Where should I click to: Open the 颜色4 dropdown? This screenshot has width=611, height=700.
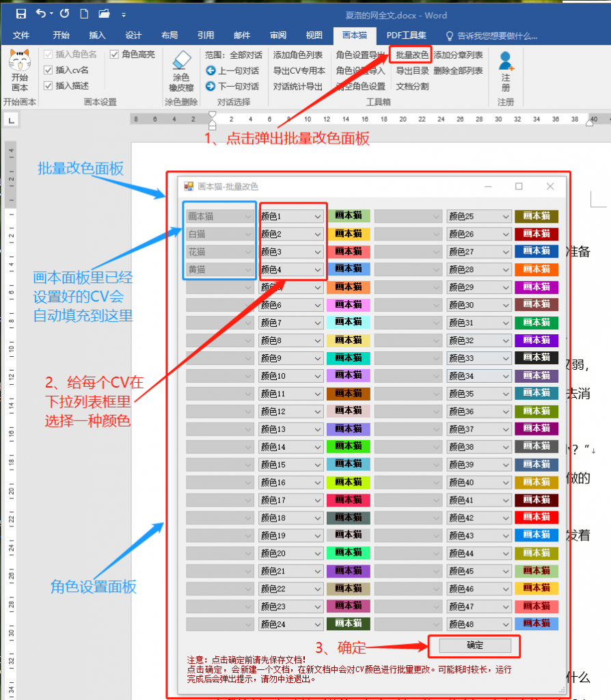coord(291,269)
